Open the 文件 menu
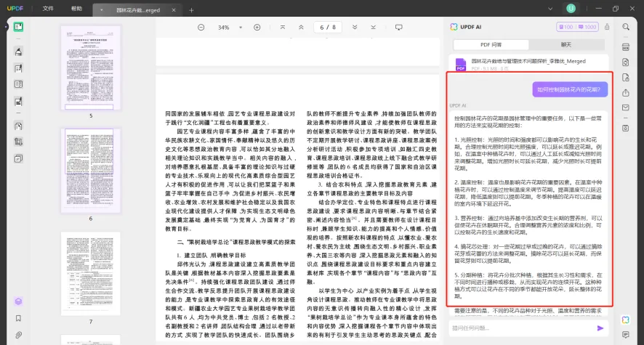 coord(48,9)
